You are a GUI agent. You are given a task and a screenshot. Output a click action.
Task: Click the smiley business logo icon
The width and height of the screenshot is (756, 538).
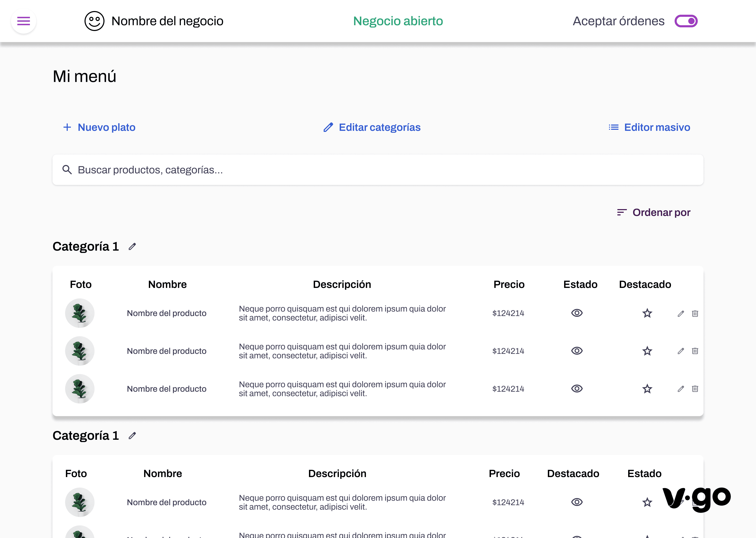pos(94,21)
